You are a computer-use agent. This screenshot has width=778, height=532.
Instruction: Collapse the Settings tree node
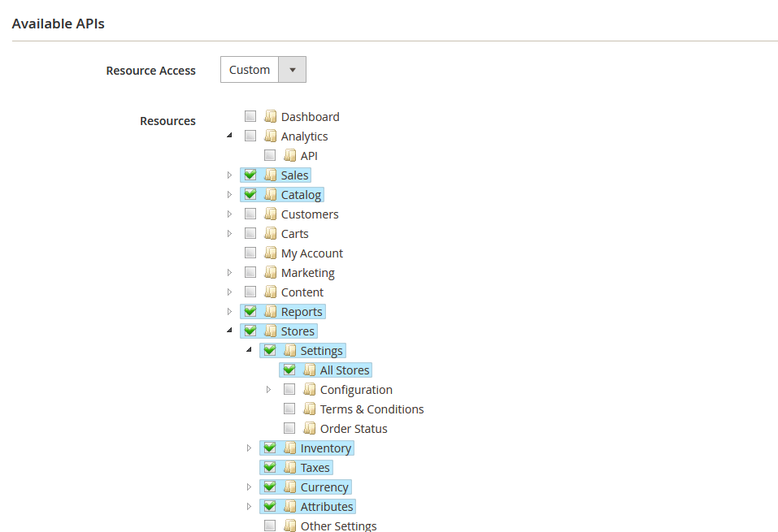[x=249, y=349]
